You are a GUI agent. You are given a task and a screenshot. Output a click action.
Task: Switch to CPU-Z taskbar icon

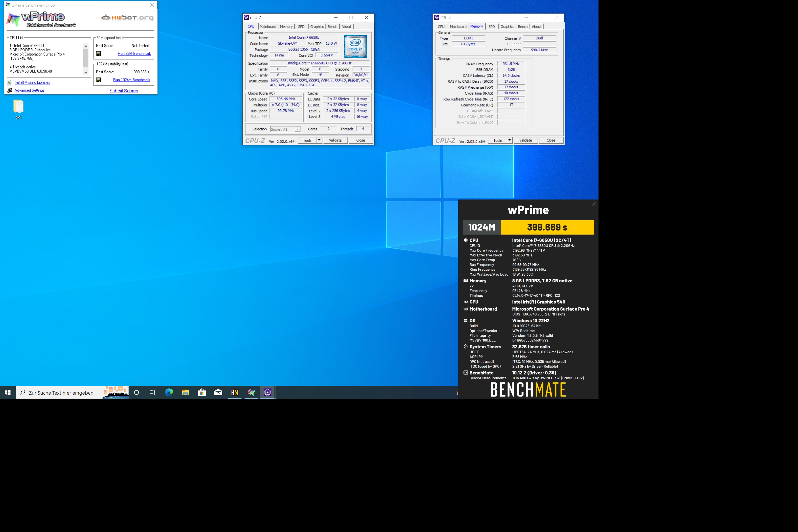tap(267, 393)
